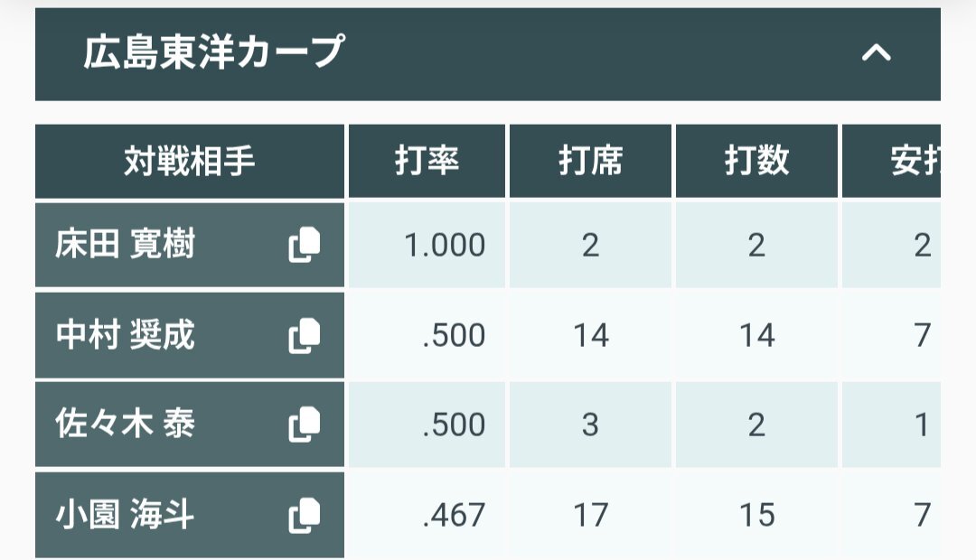Click copy icon next to 佐々木 泰

[304, 425]
